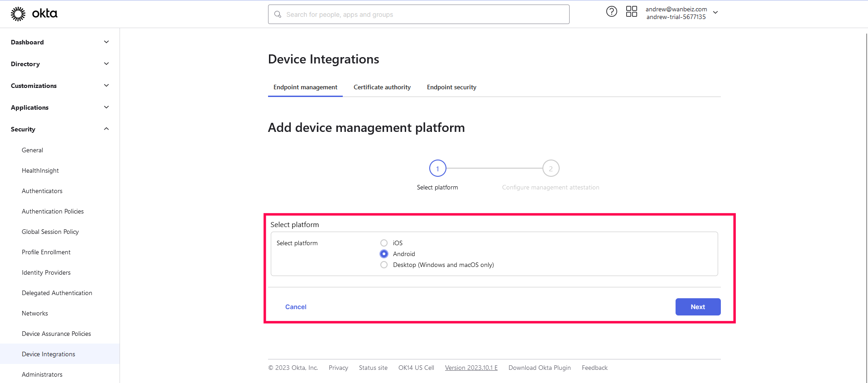
Task: Click step 2 circle in wizard
Action: point(551,169)
